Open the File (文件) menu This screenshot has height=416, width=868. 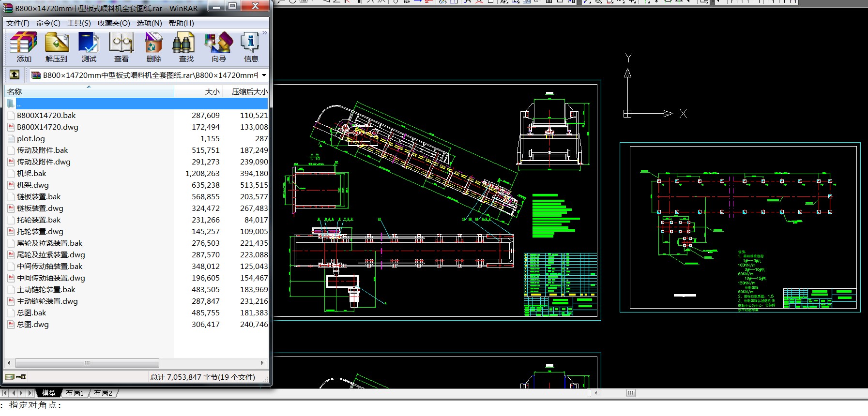(18, 23)
